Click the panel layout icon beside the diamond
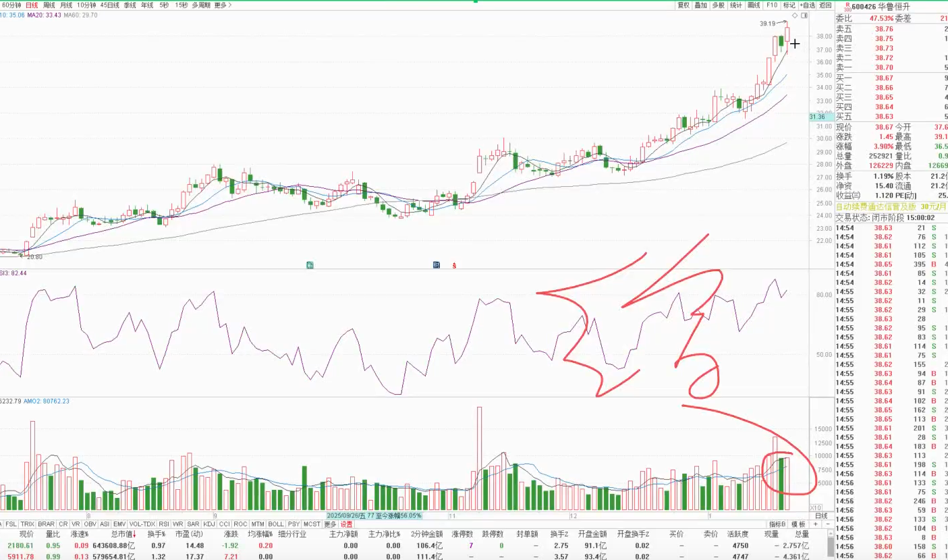 pos(804,15)
